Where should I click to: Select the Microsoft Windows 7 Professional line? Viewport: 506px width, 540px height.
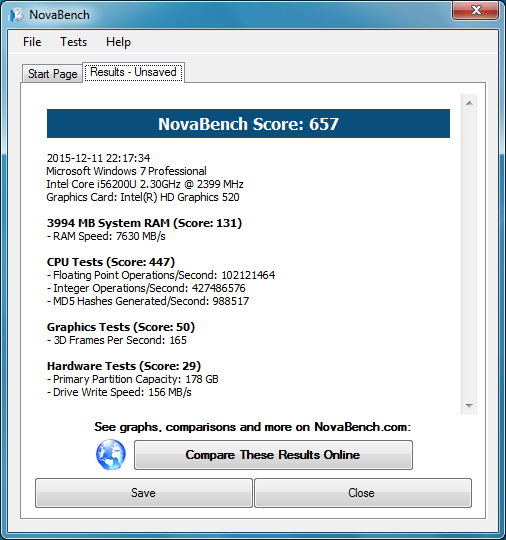(126, 171)
